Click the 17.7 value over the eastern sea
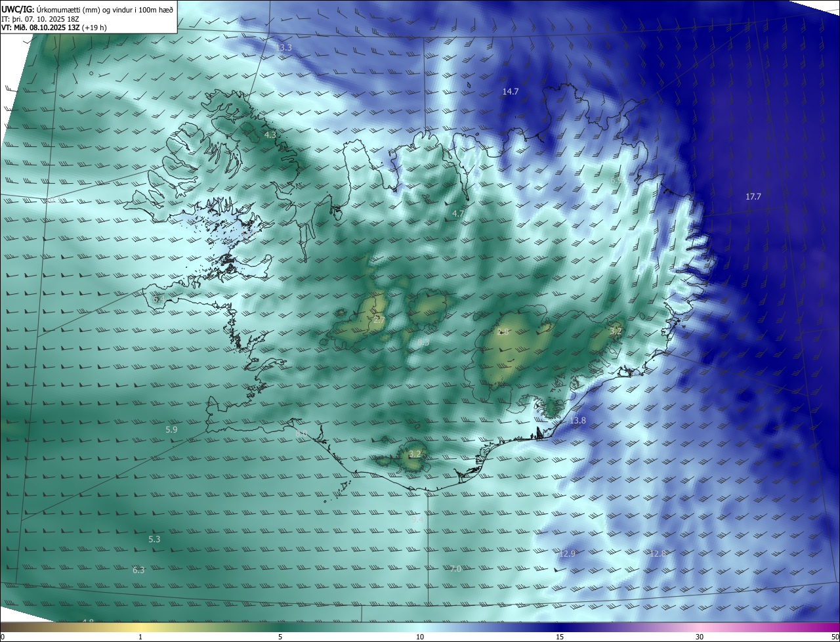The width and height of the screenshot is (840, 642). point(753,197)
